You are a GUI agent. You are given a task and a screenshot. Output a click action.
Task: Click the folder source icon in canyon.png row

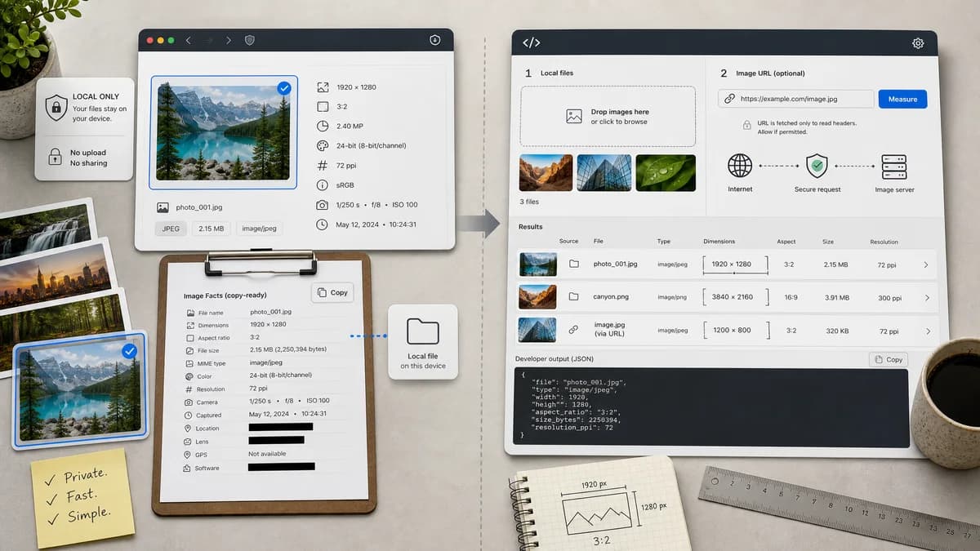click(x=574, y=297)
